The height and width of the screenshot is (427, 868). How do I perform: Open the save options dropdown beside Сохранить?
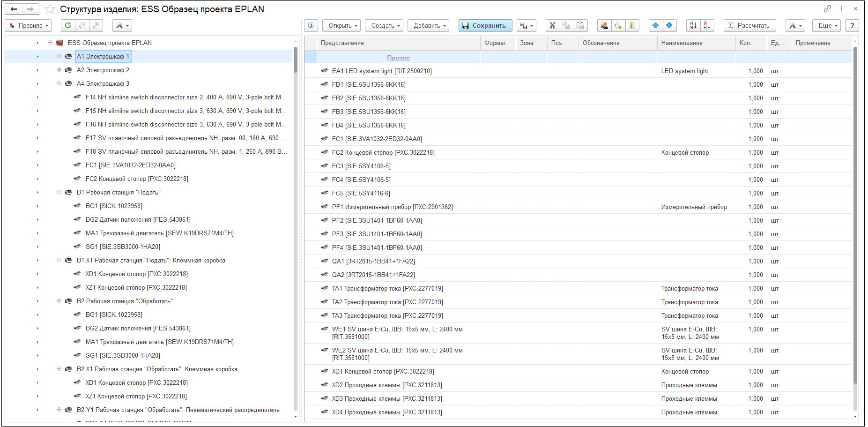pos(527,25)
